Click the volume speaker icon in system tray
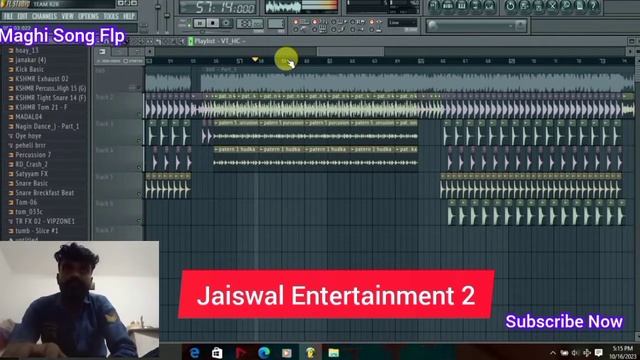640x360 pixels. (x=575, y=353)
